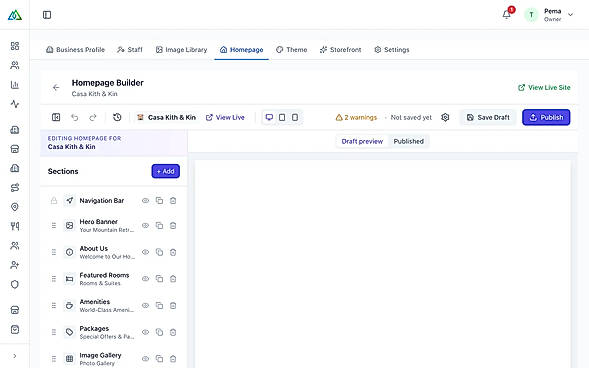Open the restaurant fork and knife sidebar icon
The height and width of the screenshot is (368, 589).
tap(15, 226)
